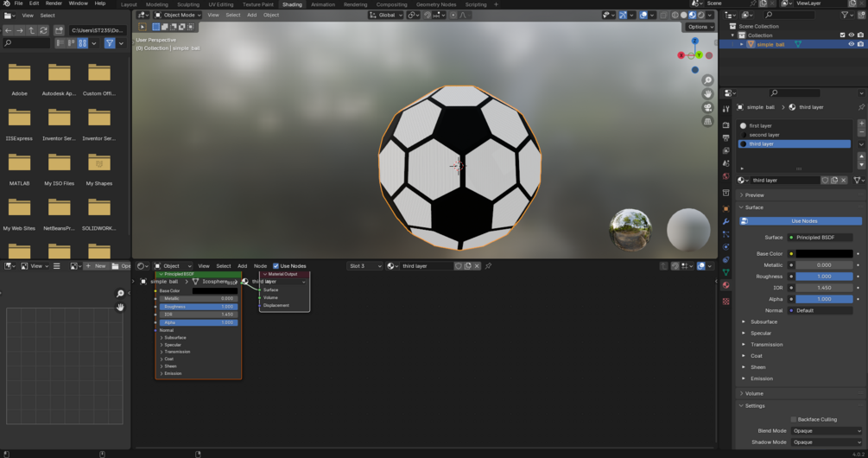The width and height of the screenshot is (868, 458).
Task: Hide simple ball eye icon in outliner
Action: 852,44
